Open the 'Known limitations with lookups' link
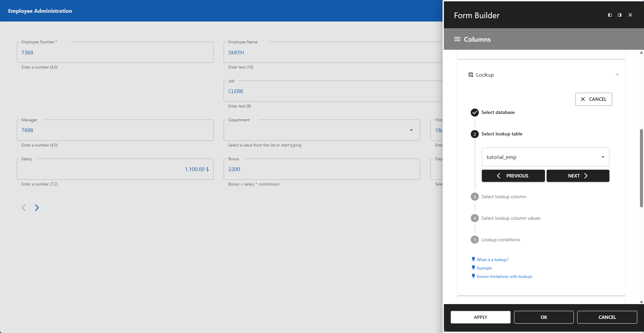The image size is (644, 333). pos(504,276)
